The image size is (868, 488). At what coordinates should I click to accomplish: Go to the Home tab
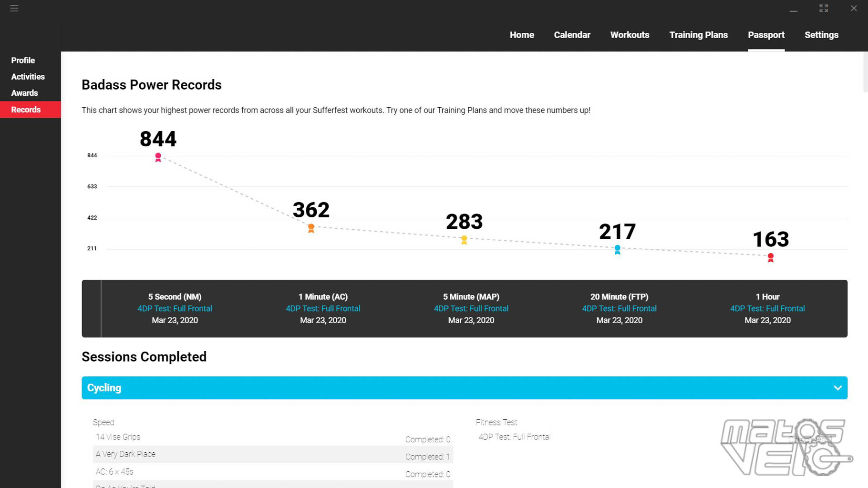click(x=522, y=35)
